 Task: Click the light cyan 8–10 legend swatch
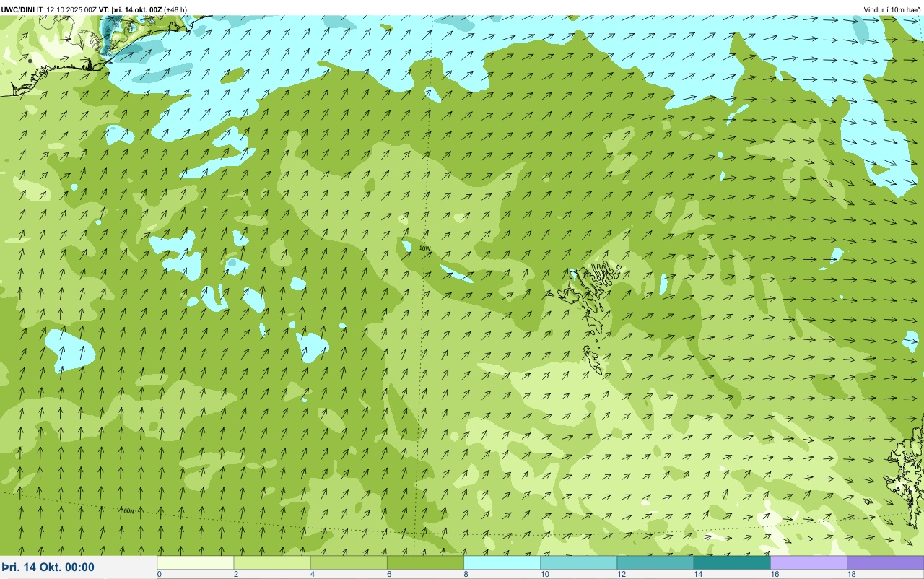point(502,562)
